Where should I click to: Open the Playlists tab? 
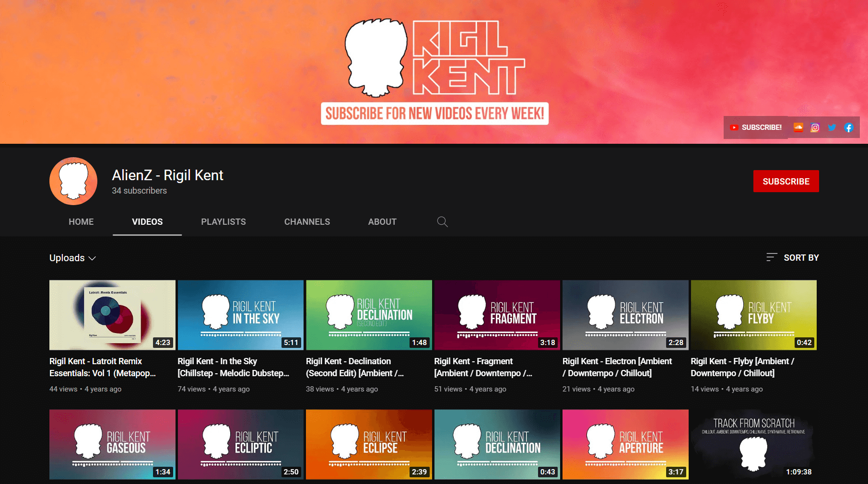coord(223,222)
